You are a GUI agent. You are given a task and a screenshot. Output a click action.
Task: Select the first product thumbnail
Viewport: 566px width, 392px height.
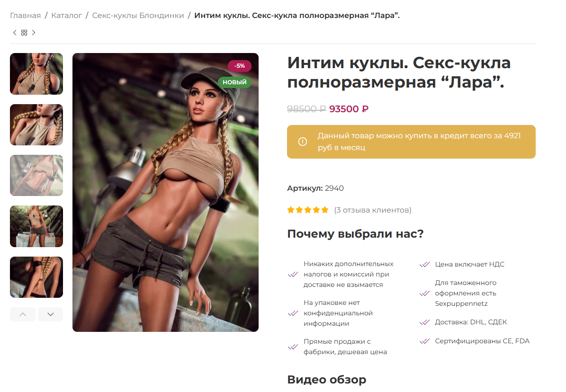[x=36, y=74]
